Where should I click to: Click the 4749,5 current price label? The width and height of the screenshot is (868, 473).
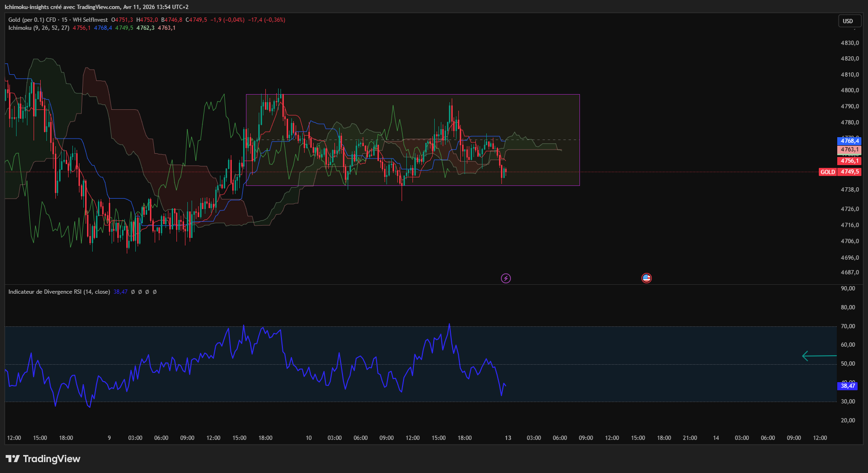(849, 172)
